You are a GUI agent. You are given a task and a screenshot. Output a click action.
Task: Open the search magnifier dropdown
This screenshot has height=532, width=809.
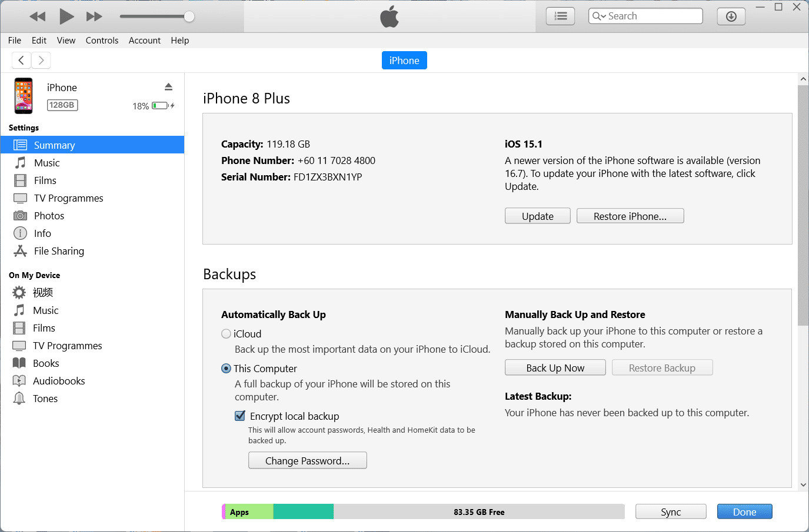(x=599, y=16)
